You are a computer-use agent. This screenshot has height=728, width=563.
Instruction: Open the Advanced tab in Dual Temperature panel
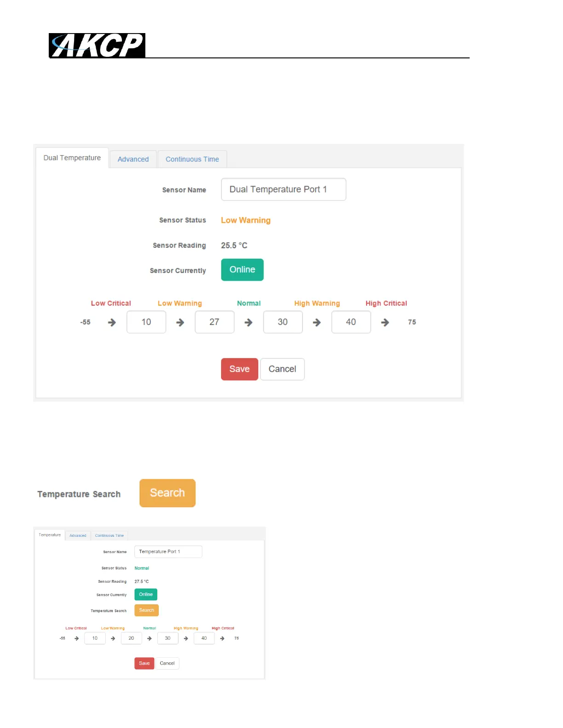[x=133, y=159]
